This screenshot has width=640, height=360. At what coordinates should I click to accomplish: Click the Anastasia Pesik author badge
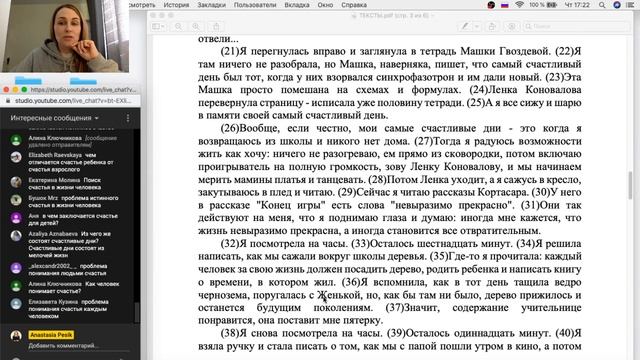tap(51, 335)
